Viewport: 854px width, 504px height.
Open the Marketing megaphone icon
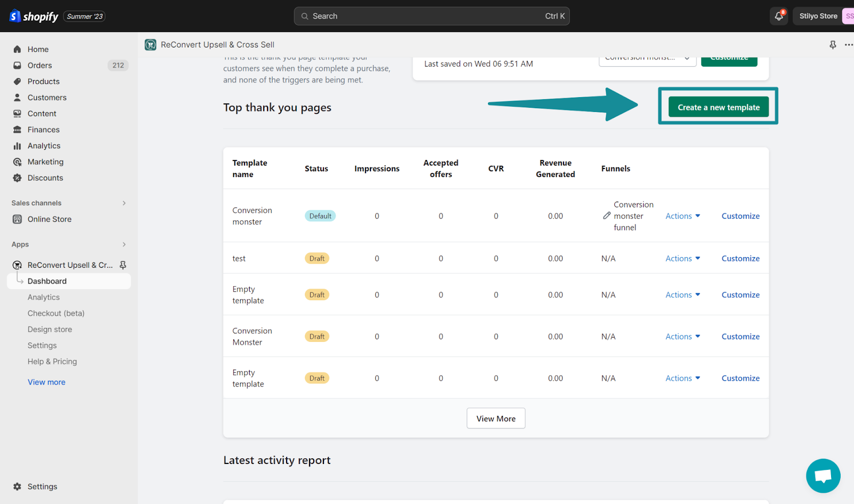click(18, 162)
